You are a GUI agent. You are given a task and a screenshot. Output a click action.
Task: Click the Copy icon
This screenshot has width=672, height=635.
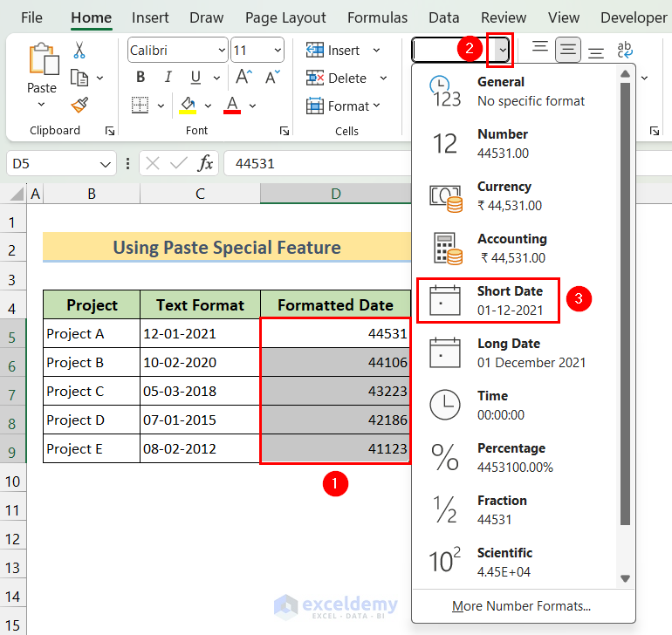pyautogui.click(x=79, y=78)
